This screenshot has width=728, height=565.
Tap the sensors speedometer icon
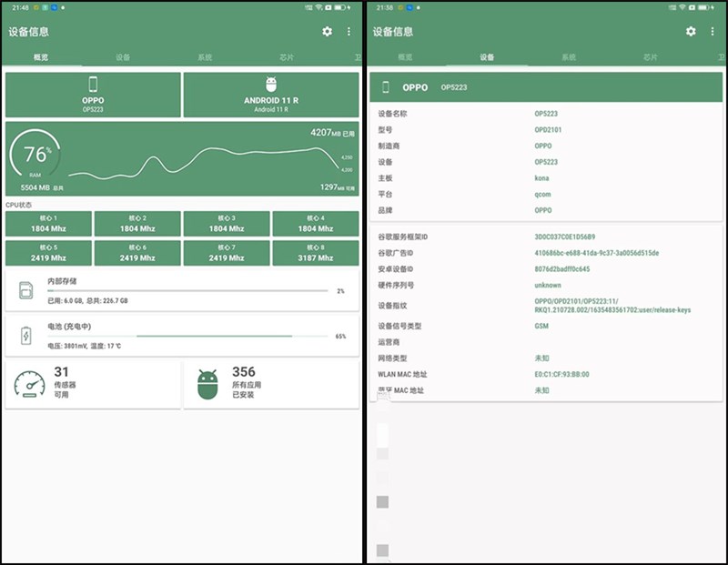[30, 384]
